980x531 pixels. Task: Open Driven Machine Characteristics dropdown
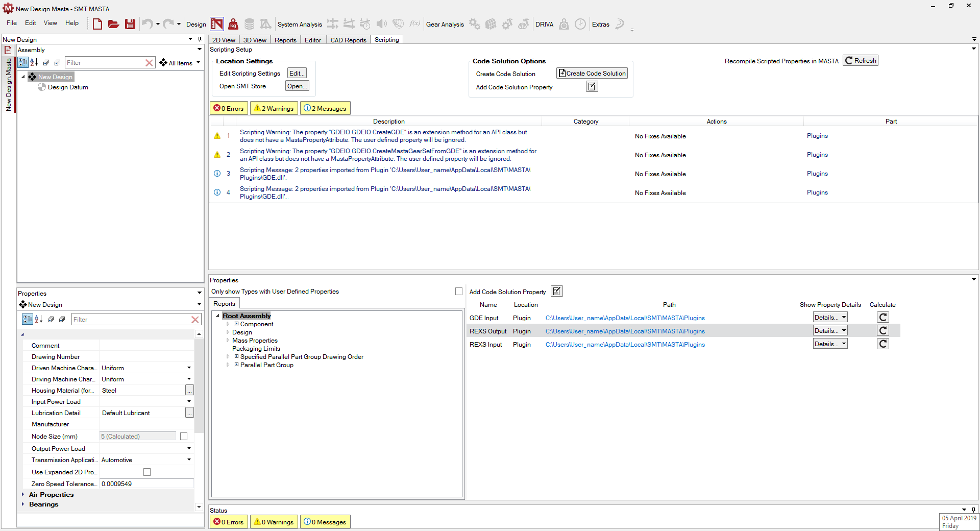(x=189, y=368)
